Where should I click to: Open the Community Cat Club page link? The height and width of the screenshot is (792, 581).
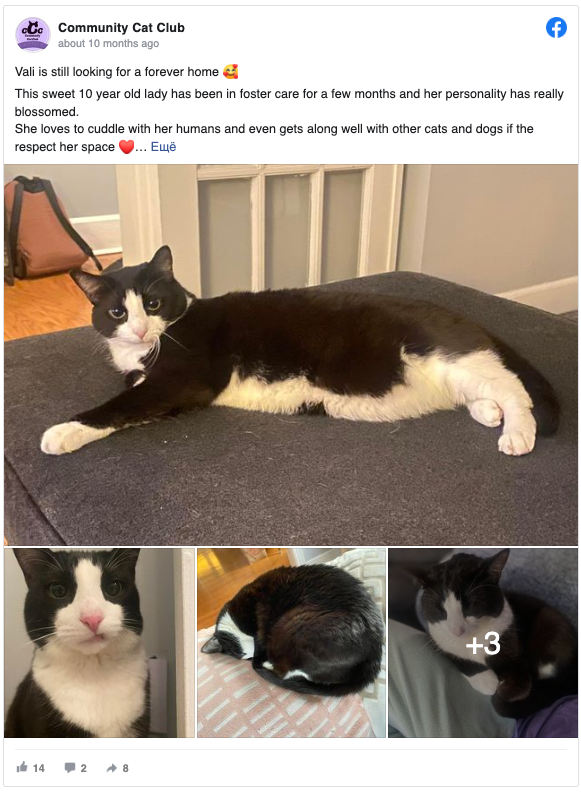[x=121, y=28]
